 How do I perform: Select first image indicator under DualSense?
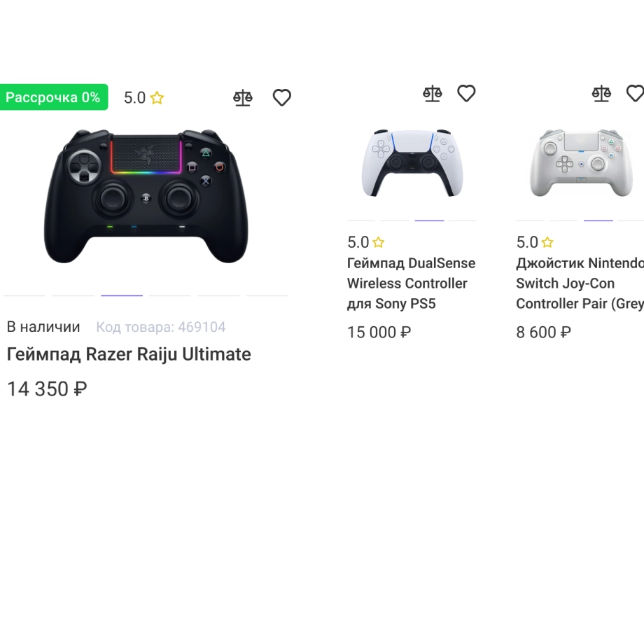click(361, 220)
